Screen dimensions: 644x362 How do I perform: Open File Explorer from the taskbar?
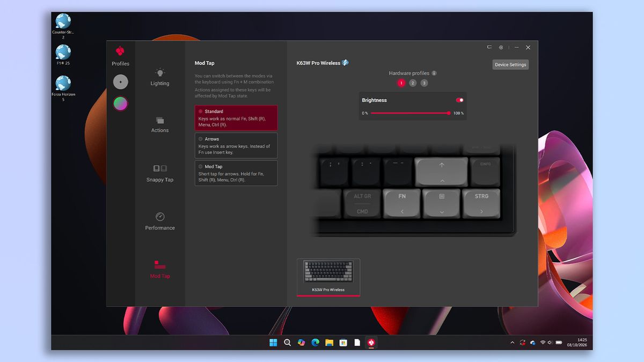(x=329, y=343)
